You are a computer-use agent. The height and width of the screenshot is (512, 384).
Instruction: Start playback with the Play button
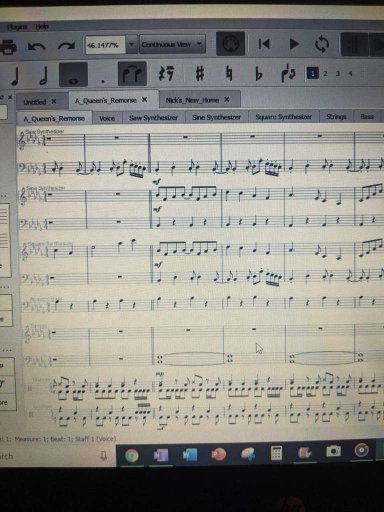click(293, 44)
